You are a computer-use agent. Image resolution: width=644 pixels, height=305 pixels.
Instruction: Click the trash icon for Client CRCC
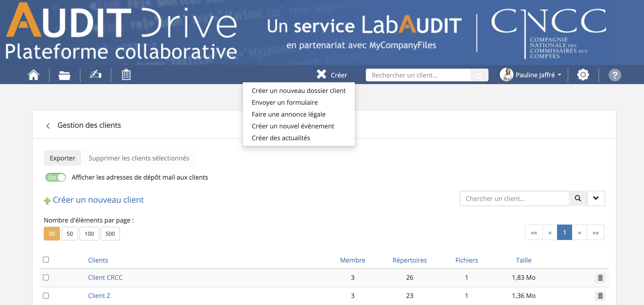[x=600, y=278]
